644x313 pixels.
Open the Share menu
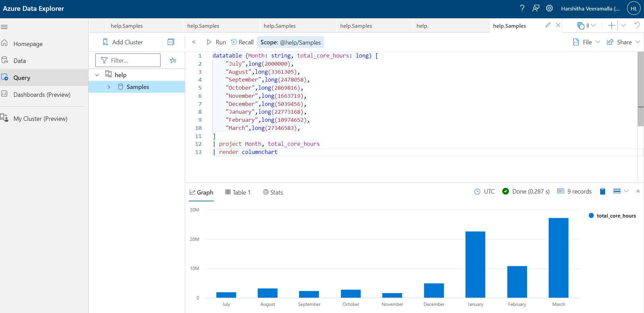[623, 42]
